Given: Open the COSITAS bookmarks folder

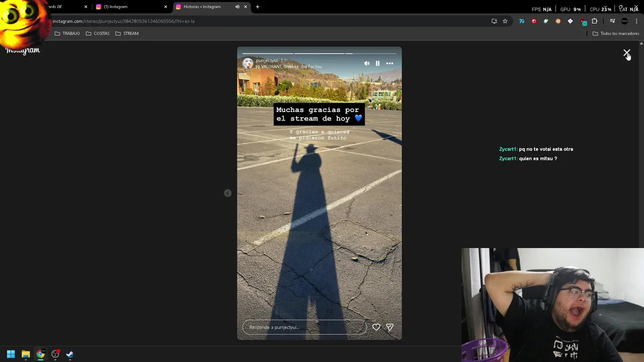Looking at the screenshot, I should tap(98, 33).
